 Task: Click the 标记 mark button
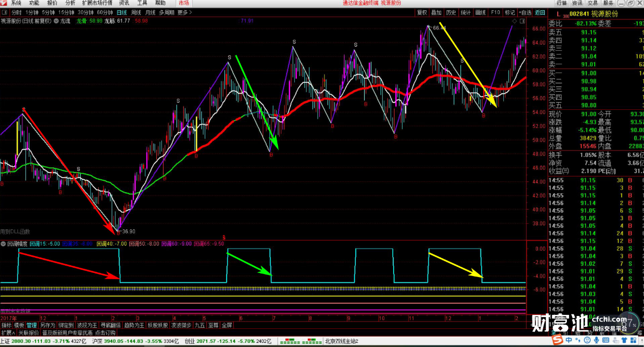coord(510,12)
